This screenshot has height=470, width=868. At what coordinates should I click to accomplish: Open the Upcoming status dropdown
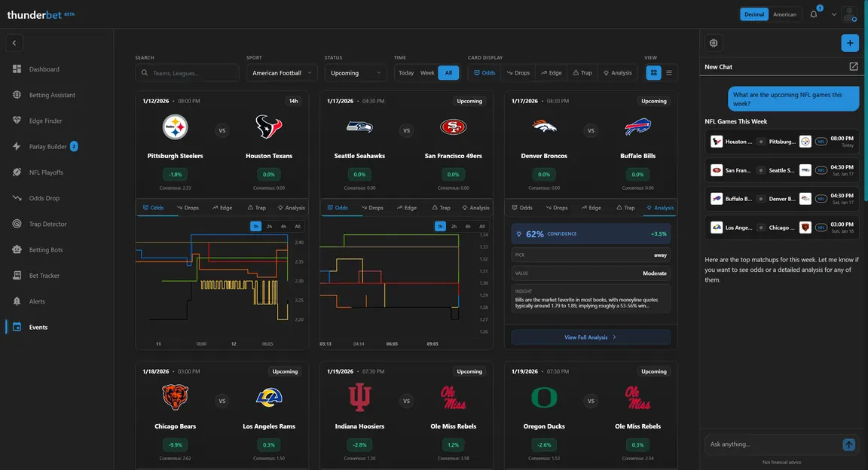tap(356, 73)
